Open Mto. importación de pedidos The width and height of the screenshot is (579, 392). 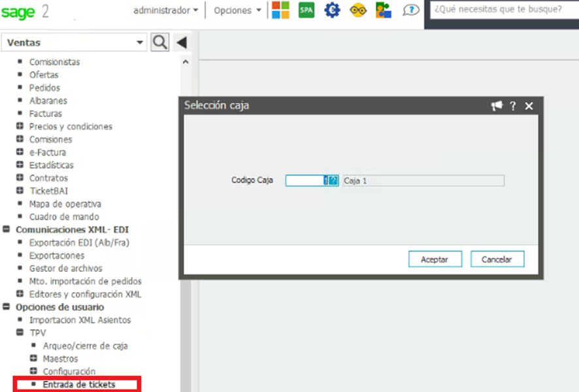point(86,282)
